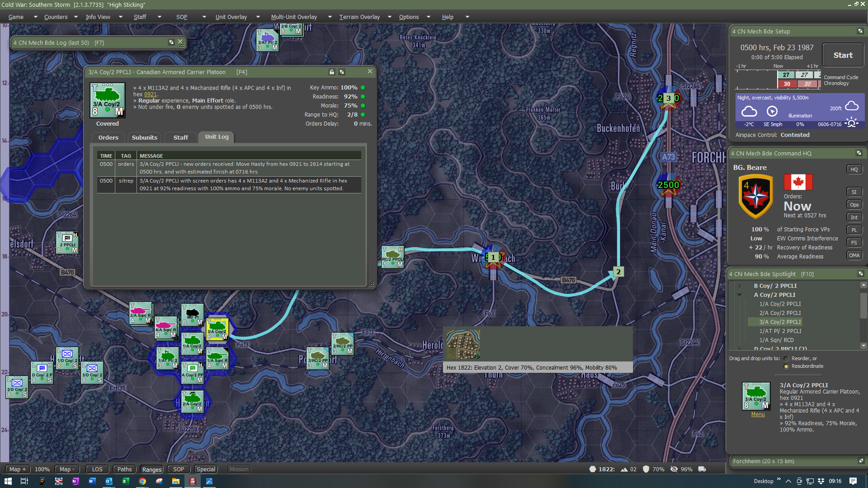Click the 2 PPCLI HQ counter on map
Viewport: 868px width, 488px height.
(x=67, y=243)
